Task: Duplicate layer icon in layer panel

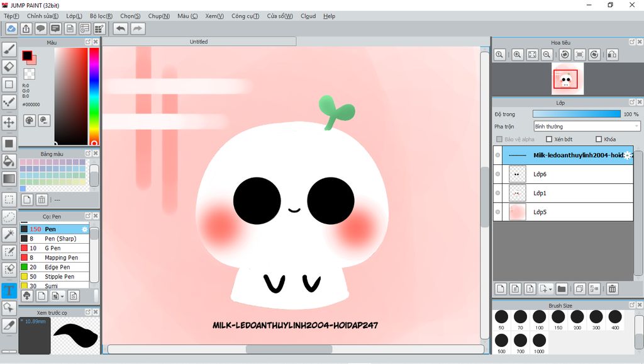Action: (x=579, y=288)
